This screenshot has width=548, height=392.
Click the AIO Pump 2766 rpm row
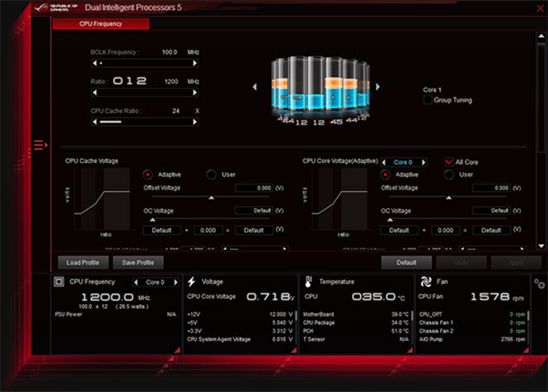click(472, 339)
